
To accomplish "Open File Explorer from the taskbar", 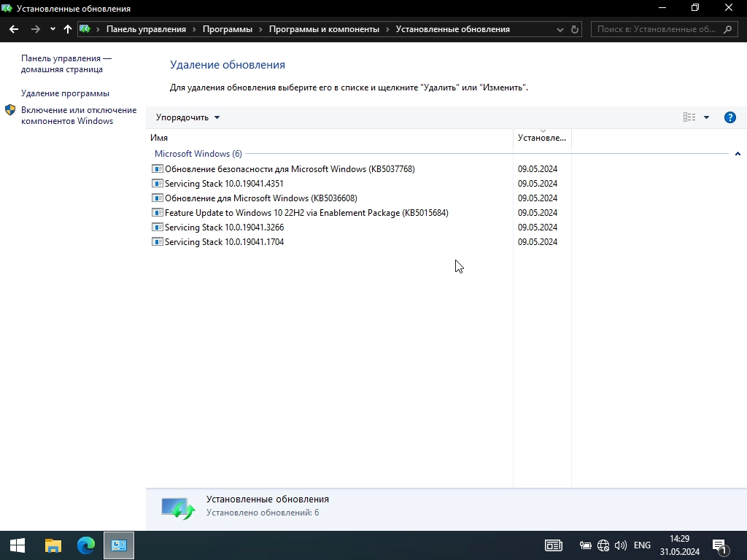I will (53, 545).
